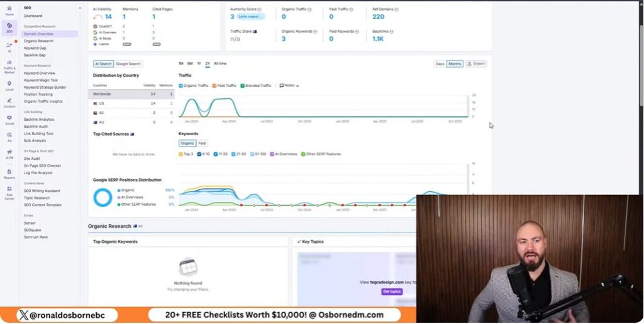
Task: Select the Worldwide country row
Action: 131,94
